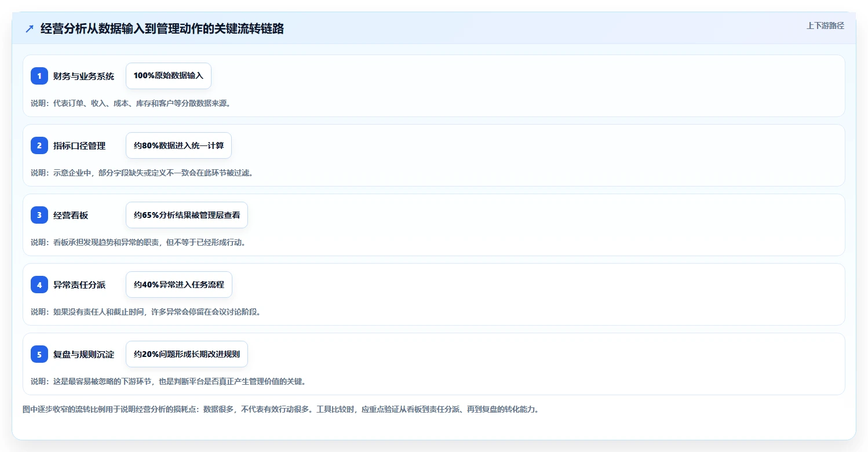Screen dimensions: 868x452
Task: Click the 财务与业务系统 step name
Action: (83, 76)
